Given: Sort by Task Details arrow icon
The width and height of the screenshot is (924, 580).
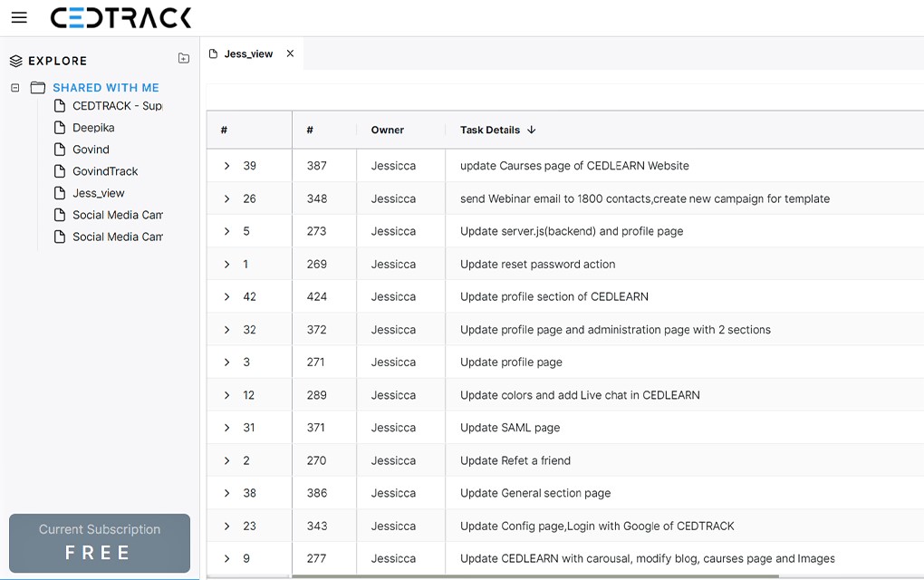Looking at the screenshot, I should pos(532,130).
